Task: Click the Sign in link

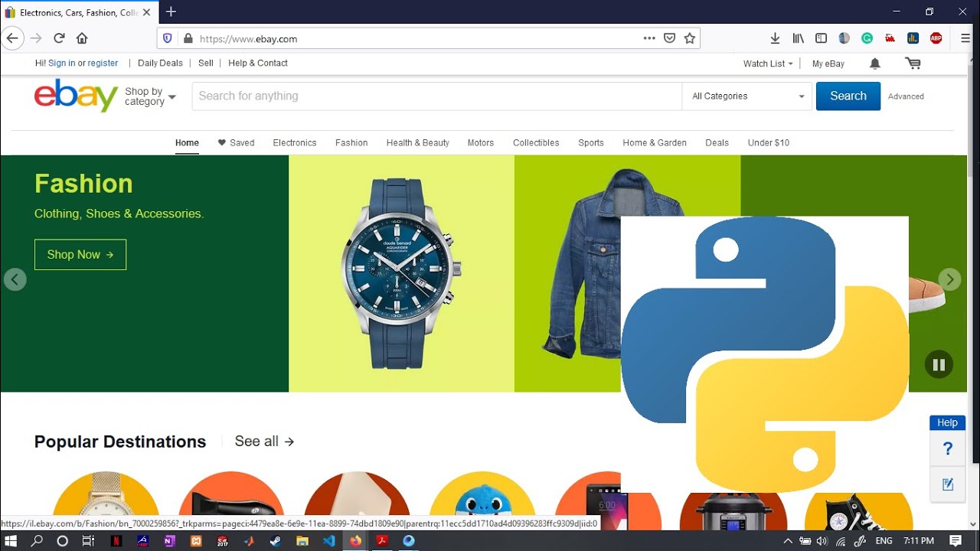Action: [62, 64]
